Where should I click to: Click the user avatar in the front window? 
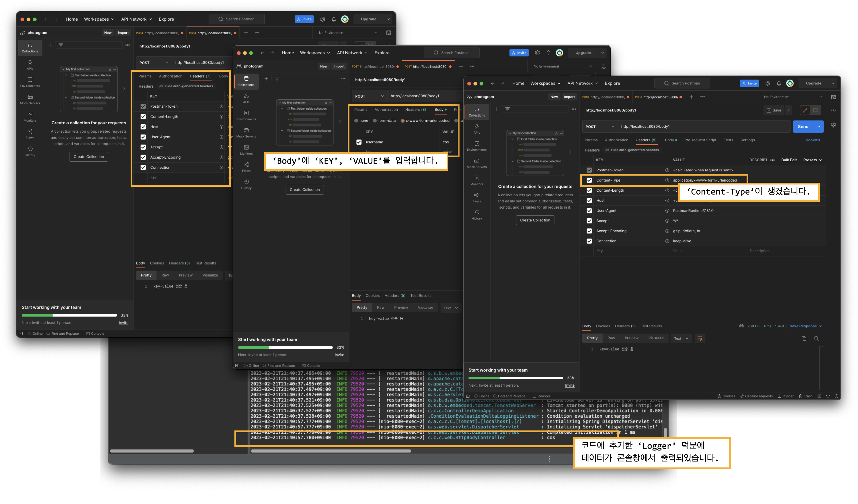coord(790,83)
